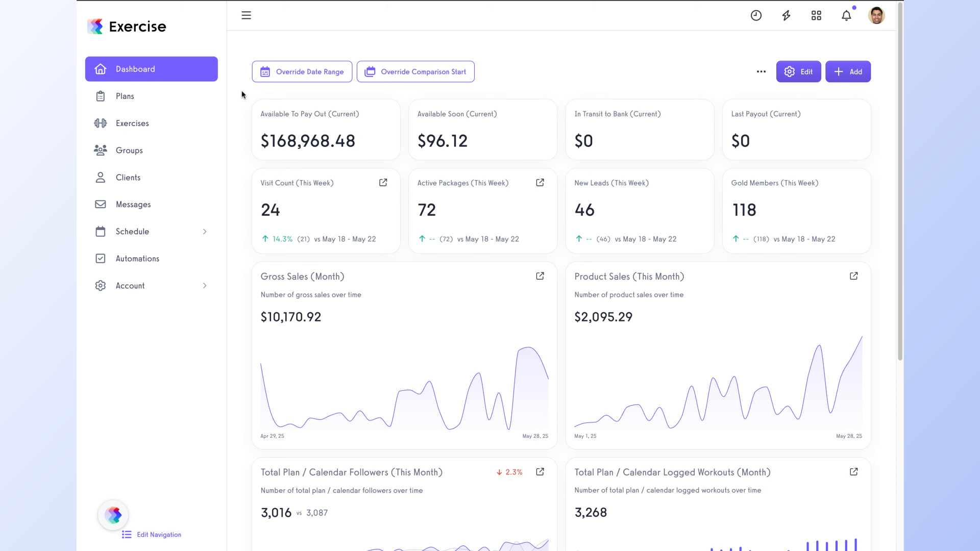This screenshot has width=980, height=551.
Task: Open external link for Visit Count card
Action: tap(383, 183)
